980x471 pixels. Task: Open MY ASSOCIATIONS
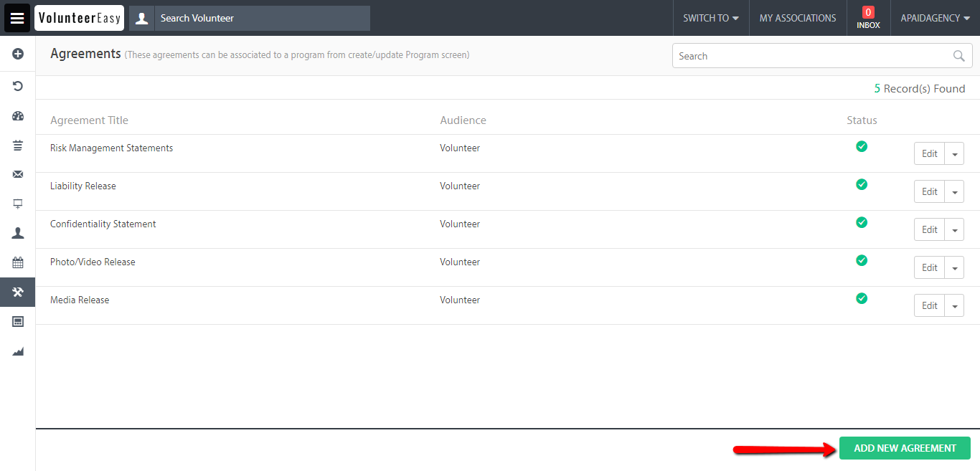point(798,18)
